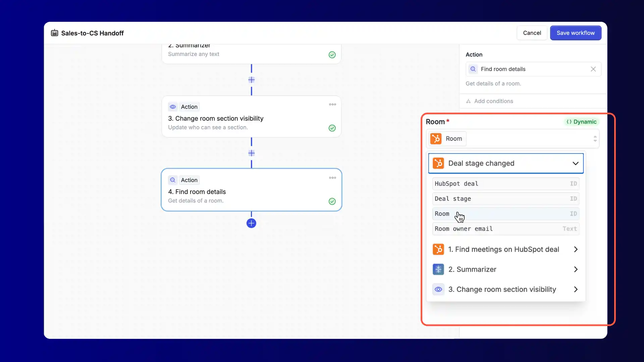Insert step between Summarizer and step 3
This screenshot has height=362, width=644.
click(x=251, y=80)
